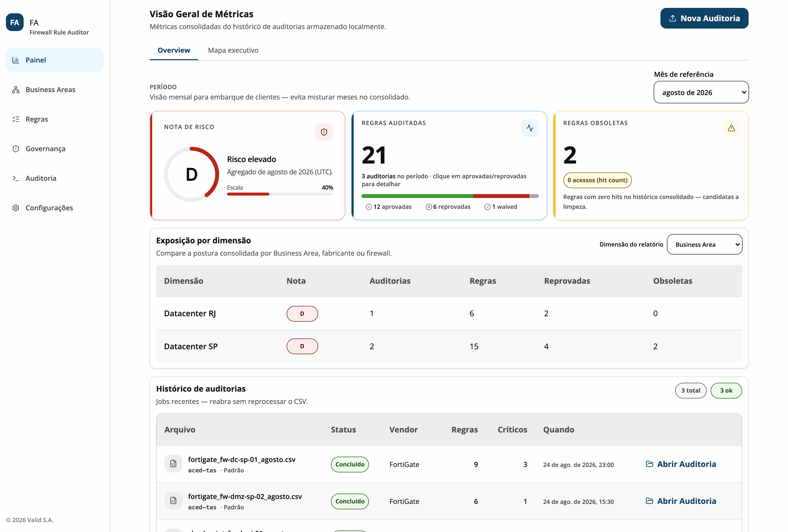Click the file icon for fortigate_fw-dmz-sp-02_agosto.csv

point(173,500)
